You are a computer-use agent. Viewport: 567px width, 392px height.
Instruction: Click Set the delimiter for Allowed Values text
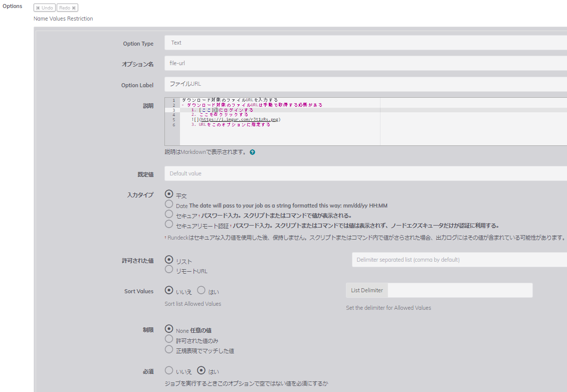pos(389,308)
